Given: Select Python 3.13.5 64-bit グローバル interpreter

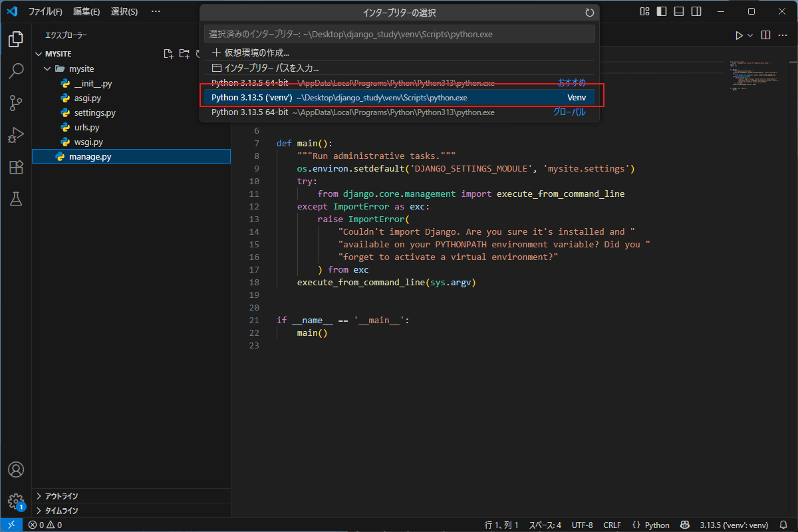Looking at the screenshot, I should (399, 112).
